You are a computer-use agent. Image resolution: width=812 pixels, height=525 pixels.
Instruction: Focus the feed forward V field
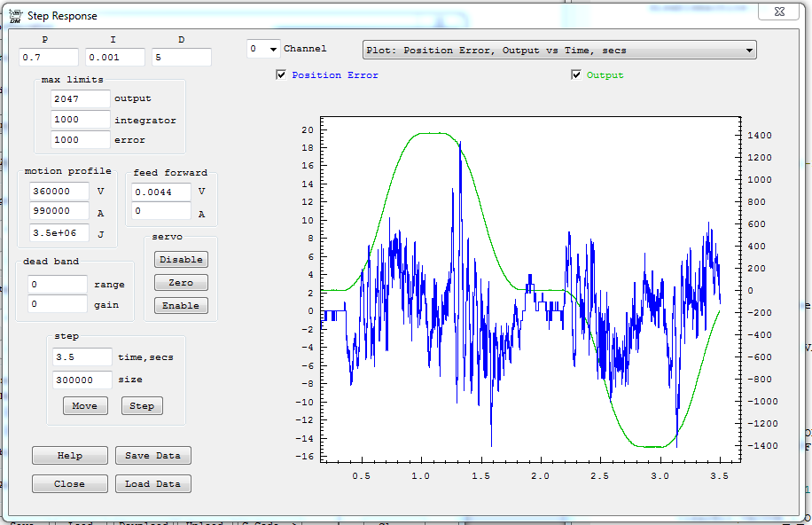coord(161,192)
